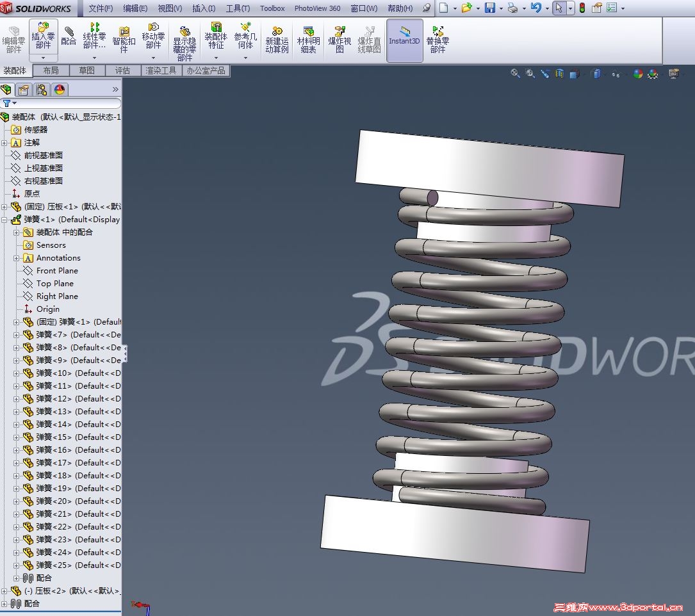
Task: Switch to the 草图 sketch tab
Action: [87, 70]
